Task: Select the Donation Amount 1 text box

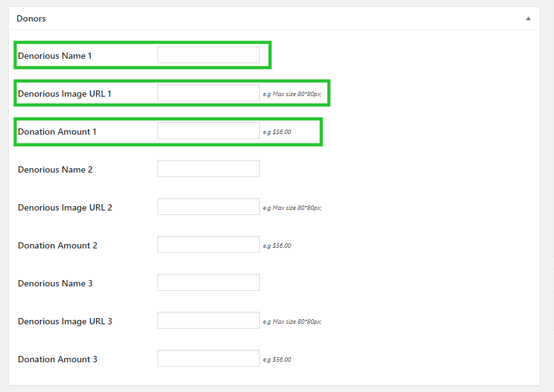Action: (x=209, y=131)
